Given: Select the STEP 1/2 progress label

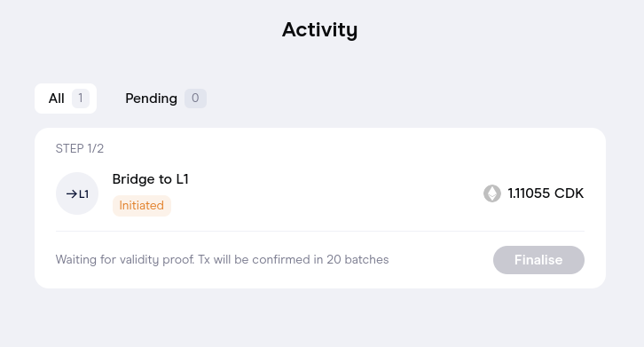Looking at the screenshot, I should pyautogui.click(x=80, y=148).
